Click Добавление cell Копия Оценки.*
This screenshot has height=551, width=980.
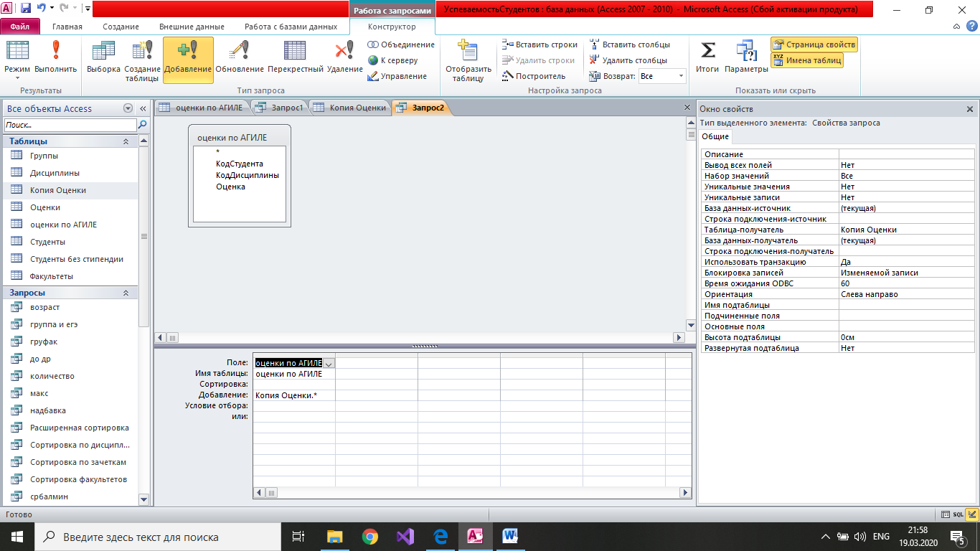(294, 395)
